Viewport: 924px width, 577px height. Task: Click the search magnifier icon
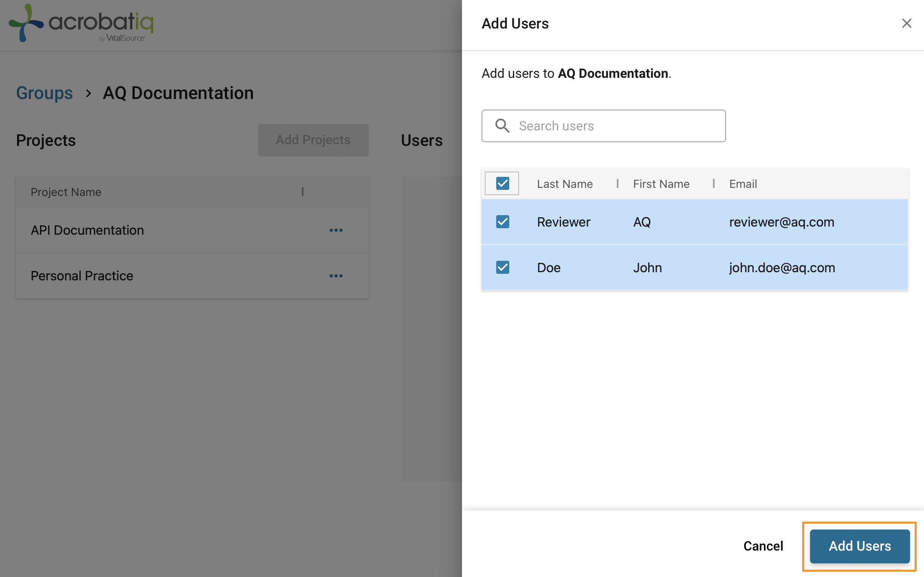coord(502,126)
